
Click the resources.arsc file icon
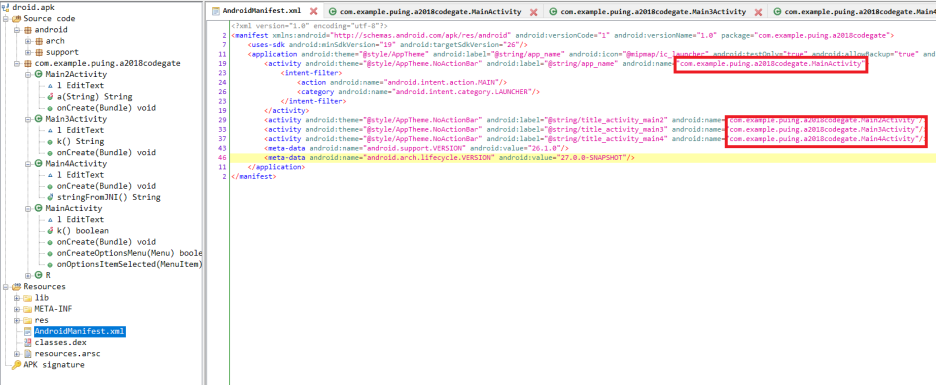[28, 353]
